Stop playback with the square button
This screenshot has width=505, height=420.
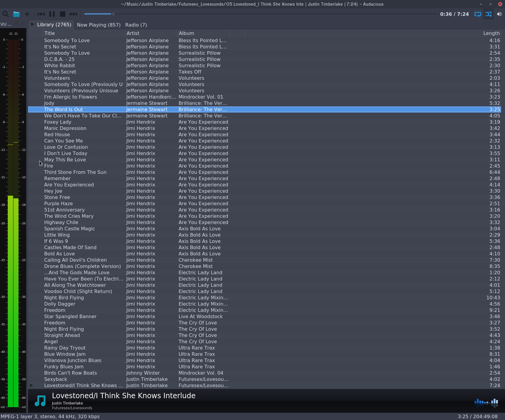(63, 14)
